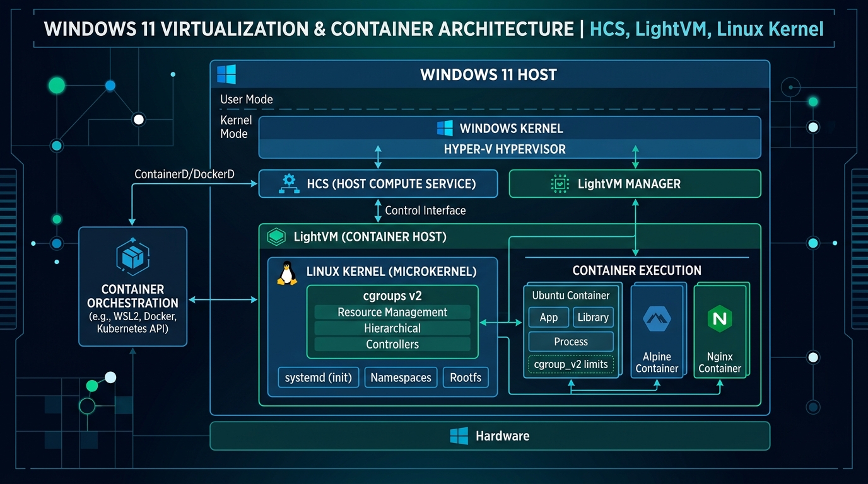This screenshot has width=868, height=484.
Task: Select the Namespaces box
Action: pos(401,377)
